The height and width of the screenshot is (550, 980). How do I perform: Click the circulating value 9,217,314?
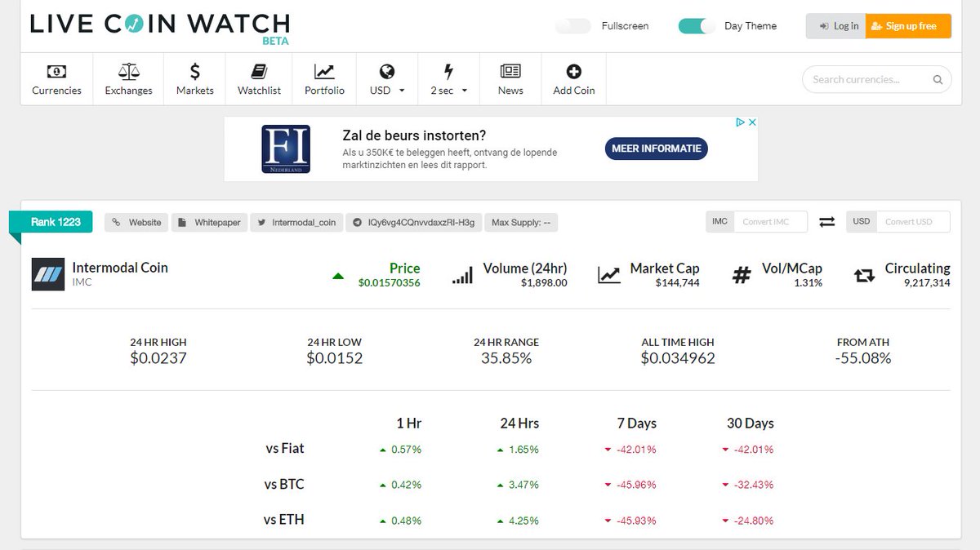pyautogui.click(x=927, y=283)
